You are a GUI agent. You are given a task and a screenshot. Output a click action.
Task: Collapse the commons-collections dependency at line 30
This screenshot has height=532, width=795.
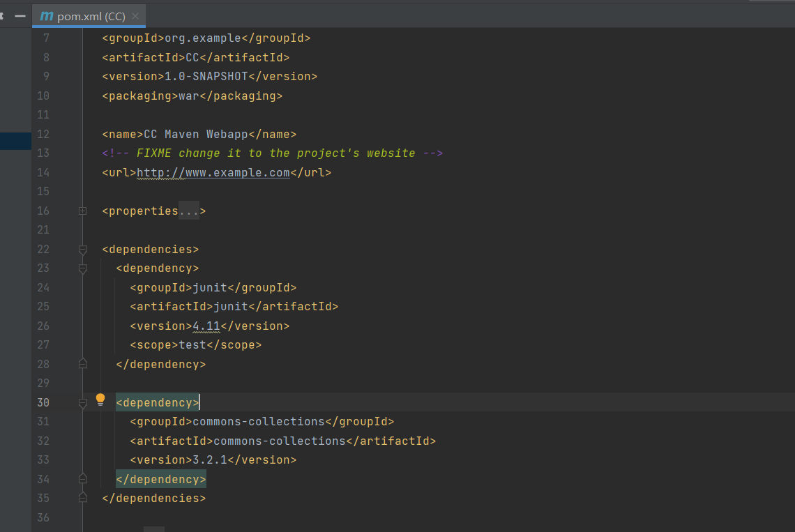(82, 402)
